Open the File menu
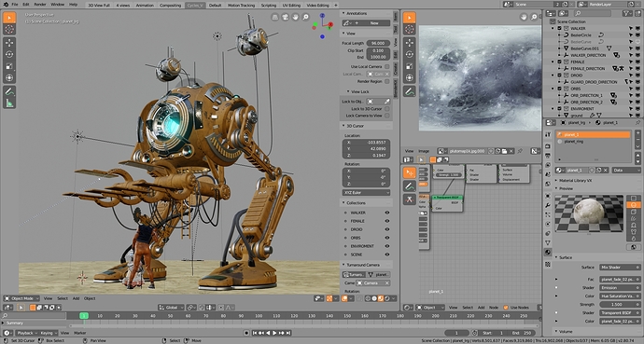644x344 pixels. 15,5
